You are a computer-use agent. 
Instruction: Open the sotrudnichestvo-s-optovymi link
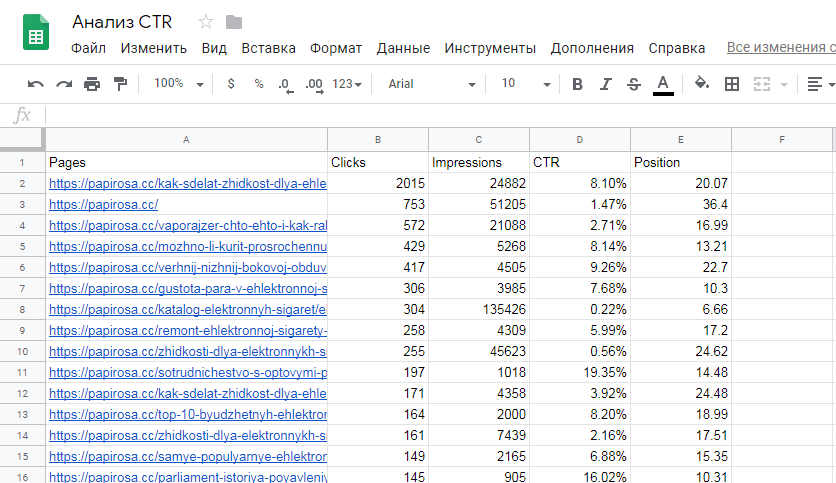[188, 373]
